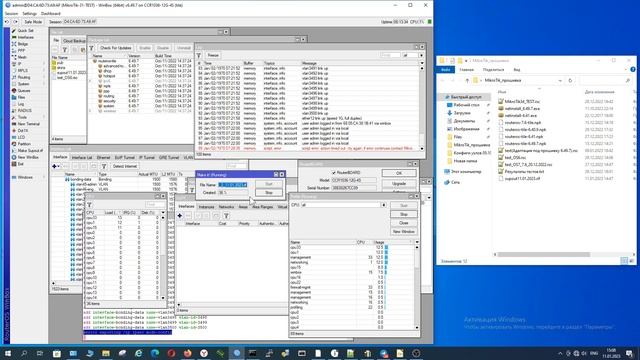The image size is (640, 360).
Task: Open the Session menu
Action: (11, 13)
